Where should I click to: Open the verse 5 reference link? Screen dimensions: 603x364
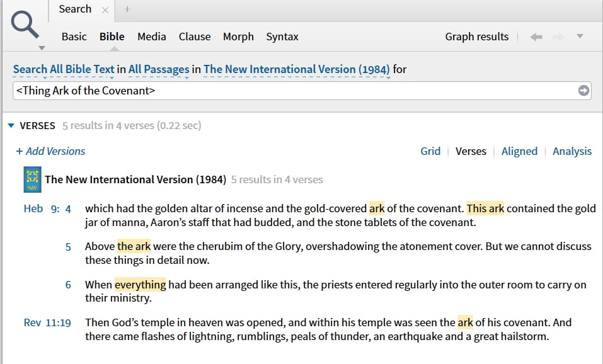pyautogui.click(x=68, y=247)
